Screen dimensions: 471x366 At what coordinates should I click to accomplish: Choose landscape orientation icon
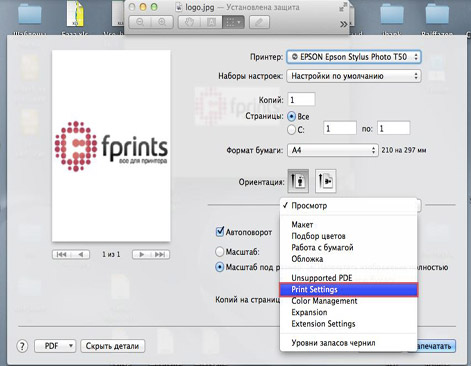tap(325, 181)
